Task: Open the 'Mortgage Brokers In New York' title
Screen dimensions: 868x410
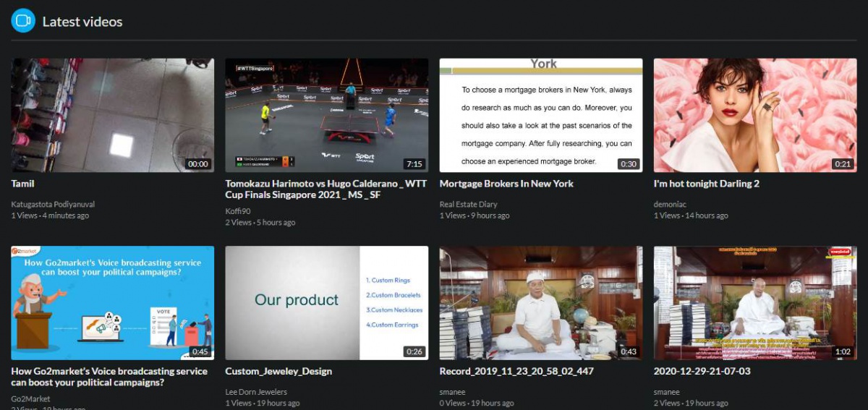Action: click(506, 184)
